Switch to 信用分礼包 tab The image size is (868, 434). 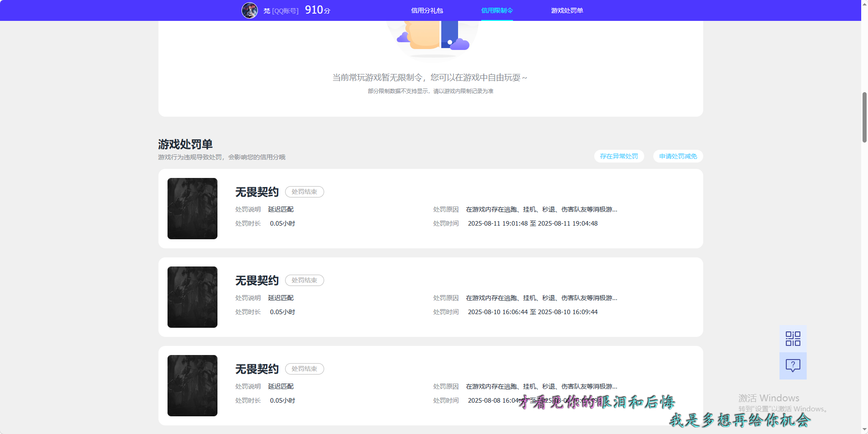(x=427, y=10)
